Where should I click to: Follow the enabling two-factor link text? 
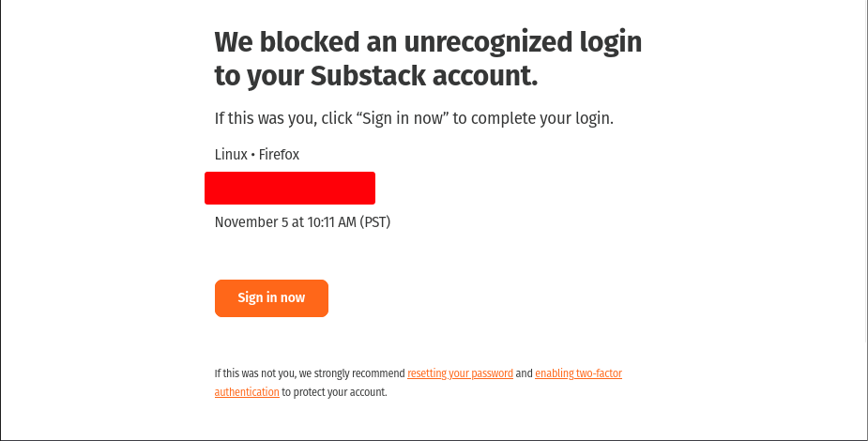click(x=578, y=373)
